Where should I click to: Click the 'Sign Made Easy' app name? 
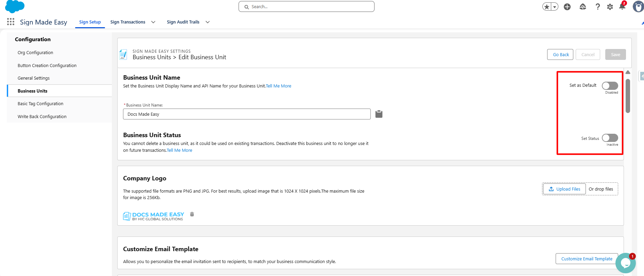coord(43,22)
